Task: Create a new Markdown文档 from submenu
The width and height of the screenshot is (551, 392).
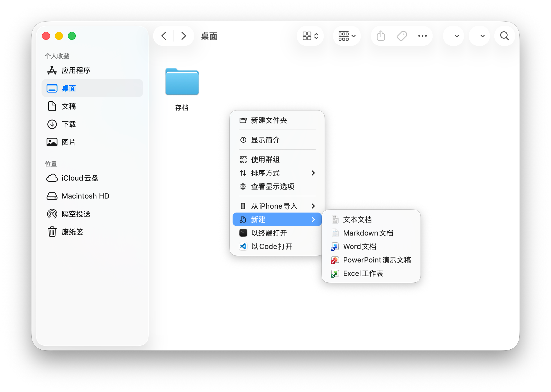Action: (x=371, y=233)
